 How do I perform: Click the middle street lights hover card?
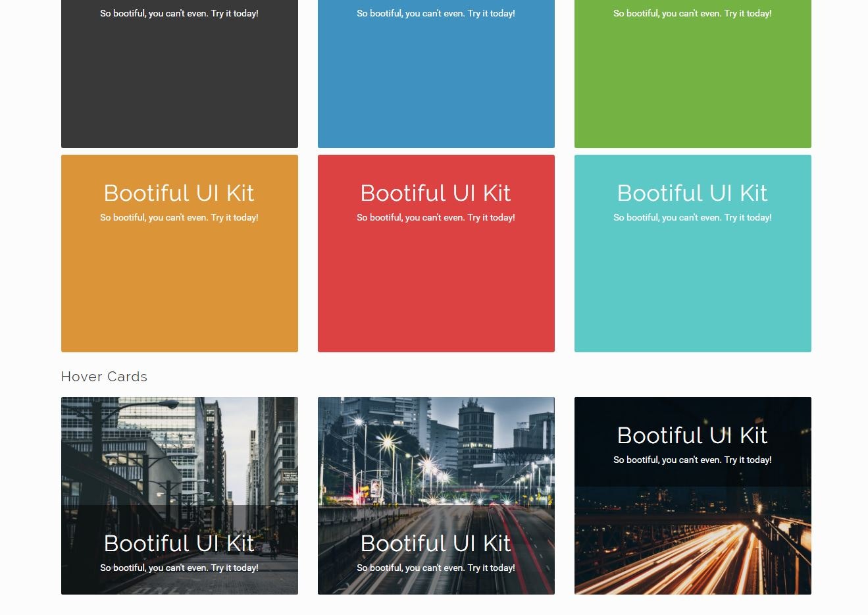(436, 461)
